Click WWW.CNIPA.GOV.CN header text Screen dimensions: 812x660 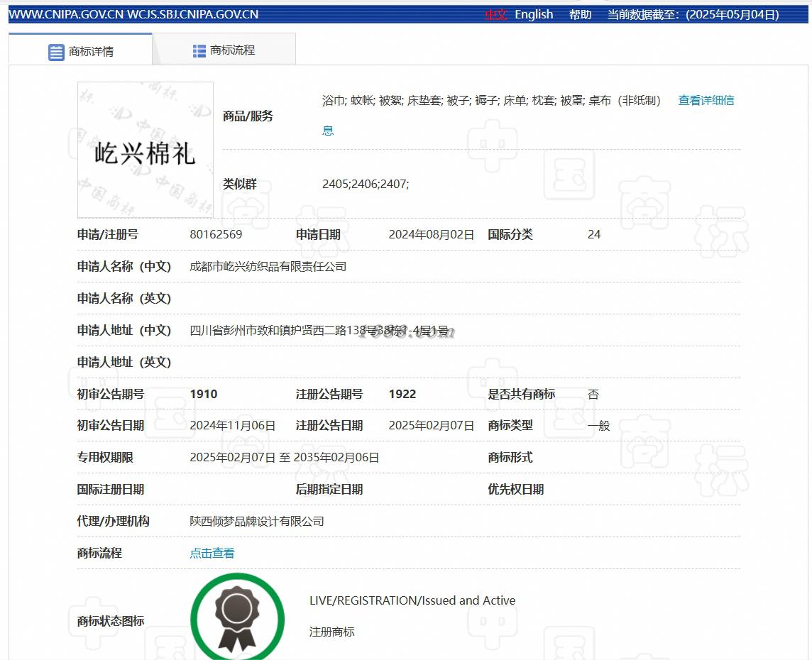66,14
